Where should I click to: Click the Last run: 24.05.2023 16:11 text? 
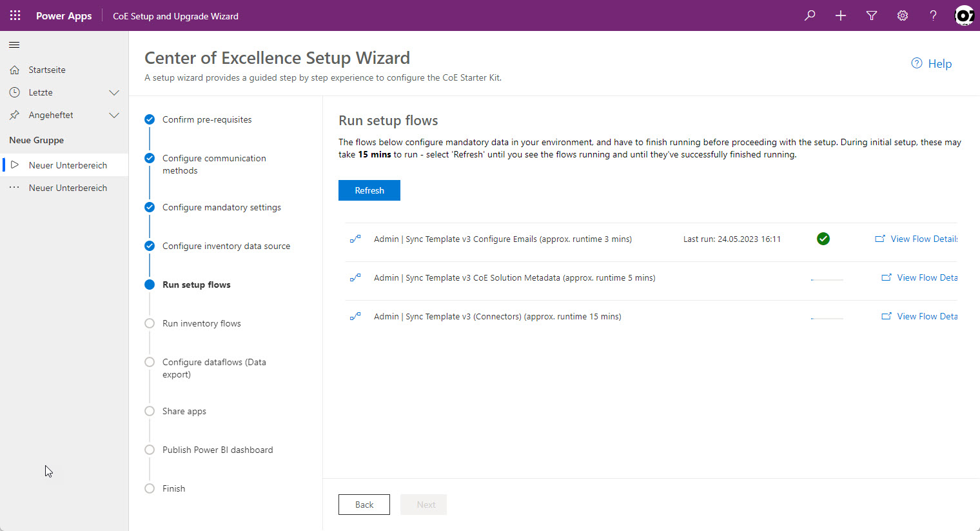click(732, 239)
